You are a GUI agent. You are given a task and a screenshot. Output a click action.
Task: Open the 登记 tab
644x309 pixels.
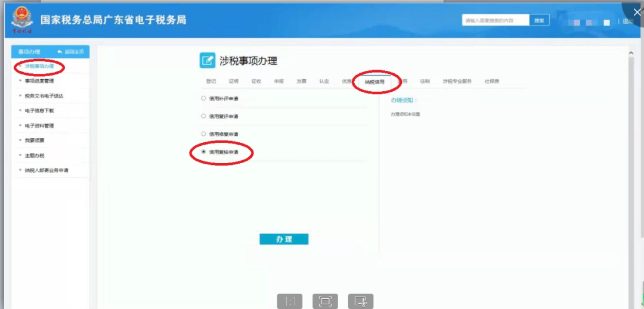point(211,81)
